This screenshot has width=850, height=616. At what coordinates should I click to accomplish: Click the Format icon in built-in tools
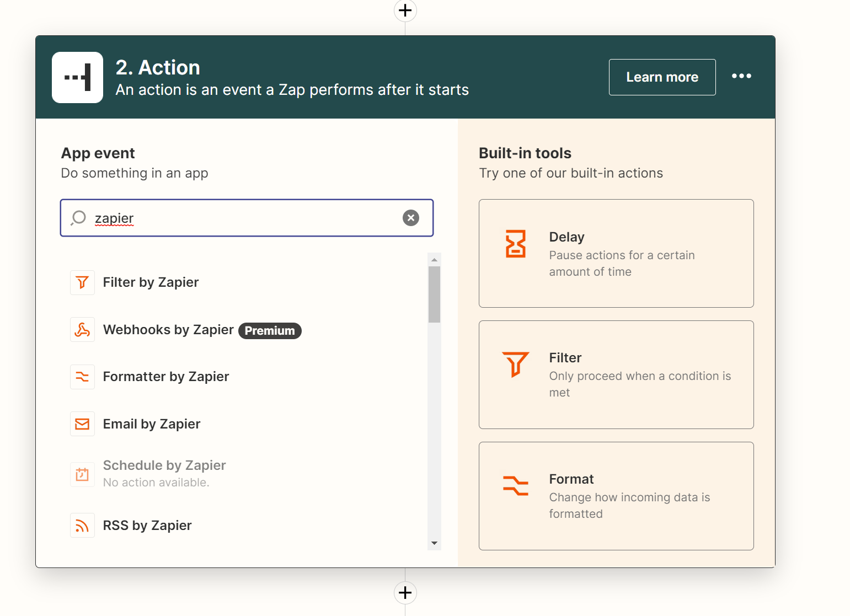[x=516, y=486]
